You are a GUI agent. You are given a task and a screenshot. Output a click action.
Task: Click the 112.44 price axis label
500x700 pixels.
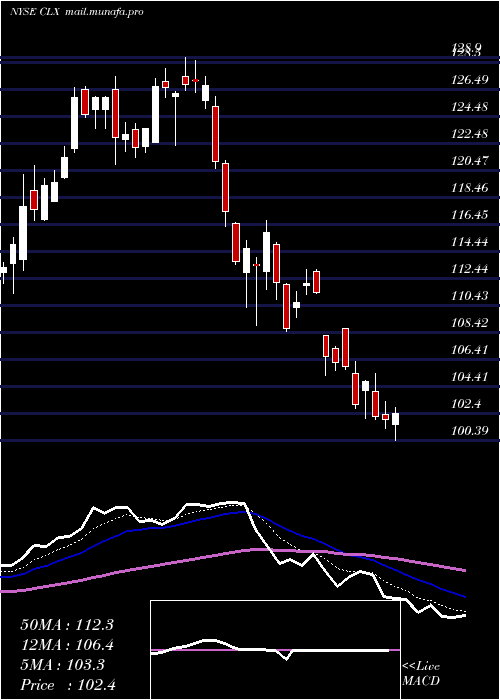469,268
